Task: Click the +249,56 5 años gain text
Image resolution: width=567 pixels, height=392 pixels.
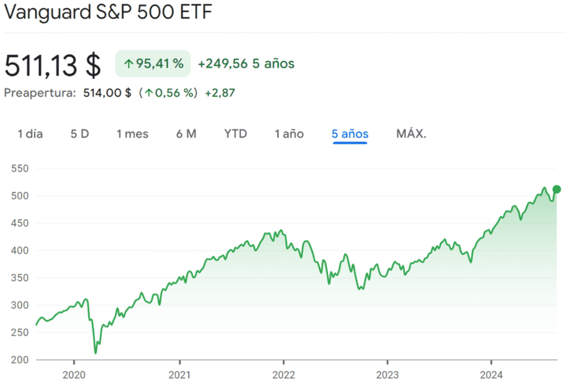Action: click(246, 64)
